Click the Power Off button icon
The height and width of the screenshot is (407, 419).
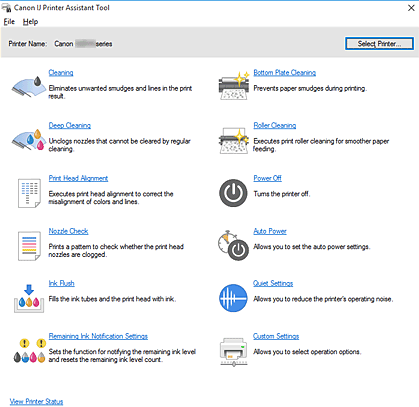click(233, 193)
